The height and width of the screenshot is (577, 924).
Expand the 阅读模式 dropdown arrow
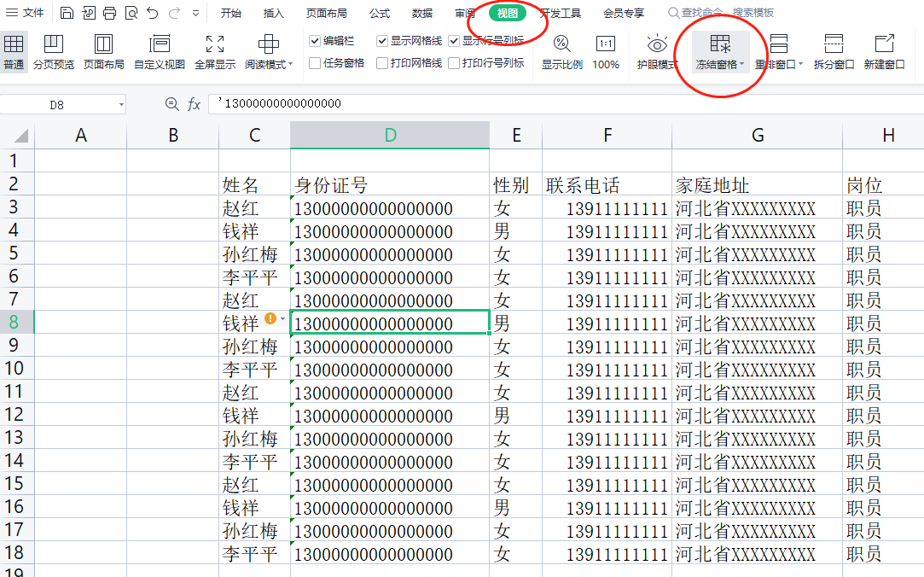(291, 64)
